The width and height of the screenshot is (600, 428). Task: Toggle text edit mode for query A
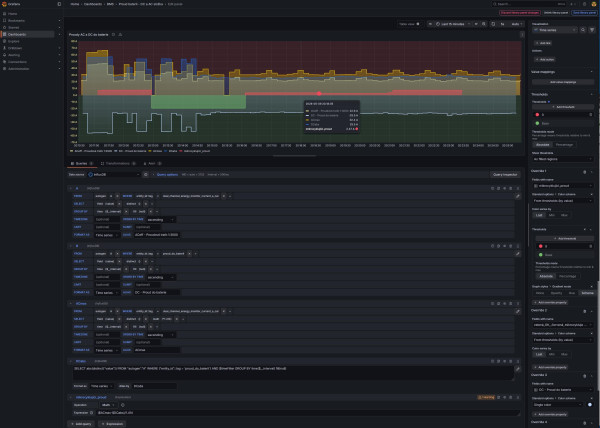pos(518,196)
